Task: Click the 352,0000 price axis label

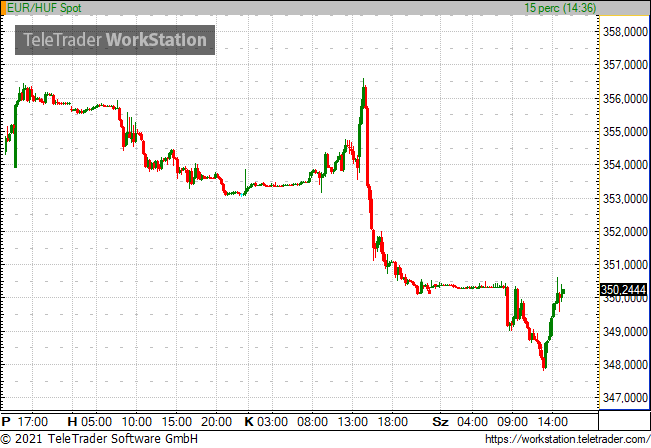Action: point(625,231)
